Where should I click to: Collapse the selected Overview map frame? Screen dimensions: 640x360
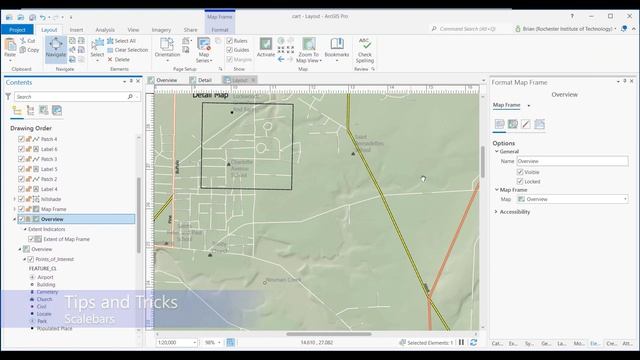point(15,219)
